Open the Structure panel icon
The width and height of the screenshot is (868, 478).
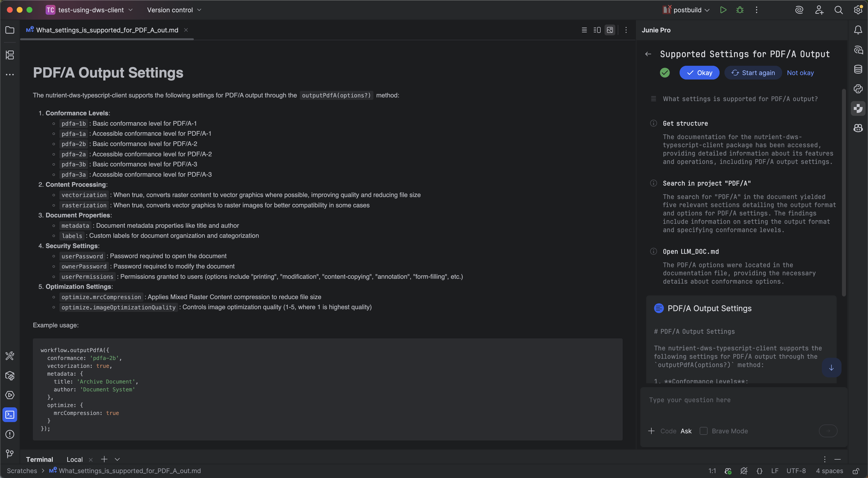click(x=10, y=55)
